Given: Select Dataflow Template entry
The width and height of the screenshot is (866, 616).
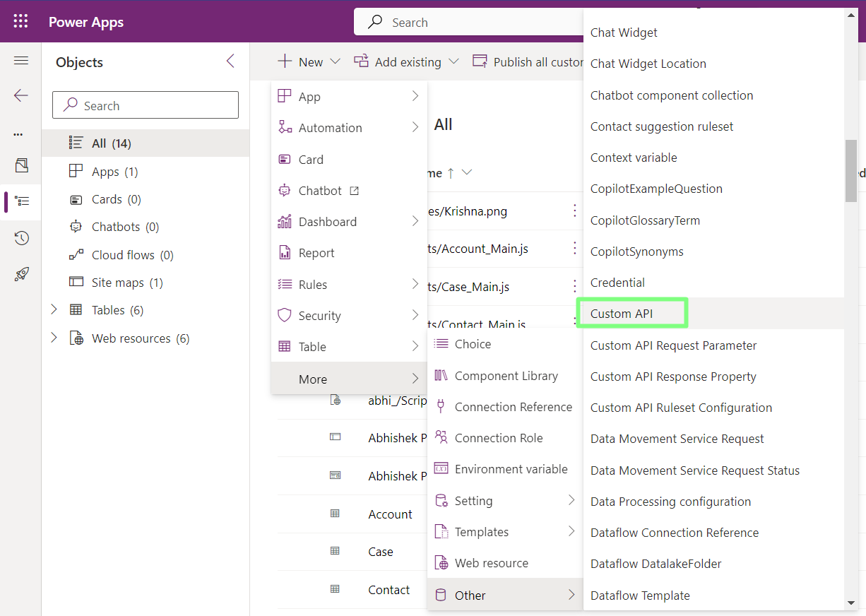Looking at the screenshot, I should pyautogui.click(x=713, y=595).
